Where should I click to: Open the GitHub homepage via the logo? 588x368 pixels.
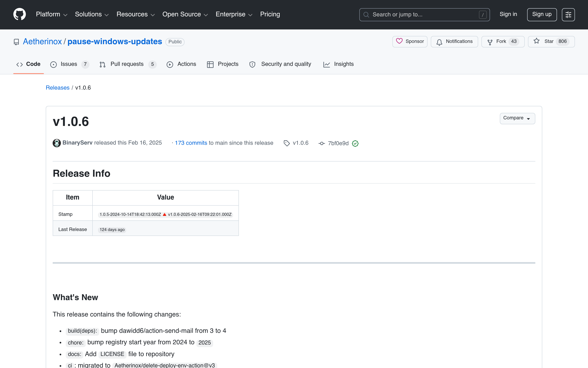click(19, 14)
